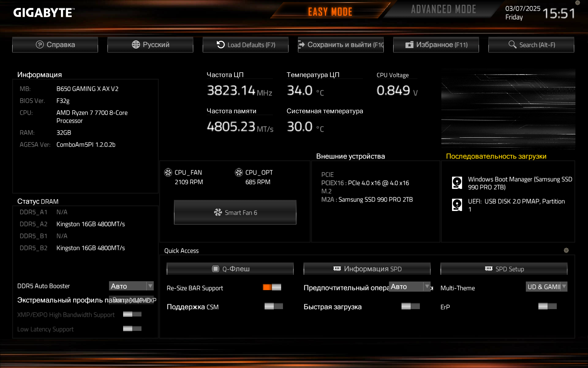The image size is (588, 368).
Task: Toggle ErP switch
Action: (x=548, y=306)
